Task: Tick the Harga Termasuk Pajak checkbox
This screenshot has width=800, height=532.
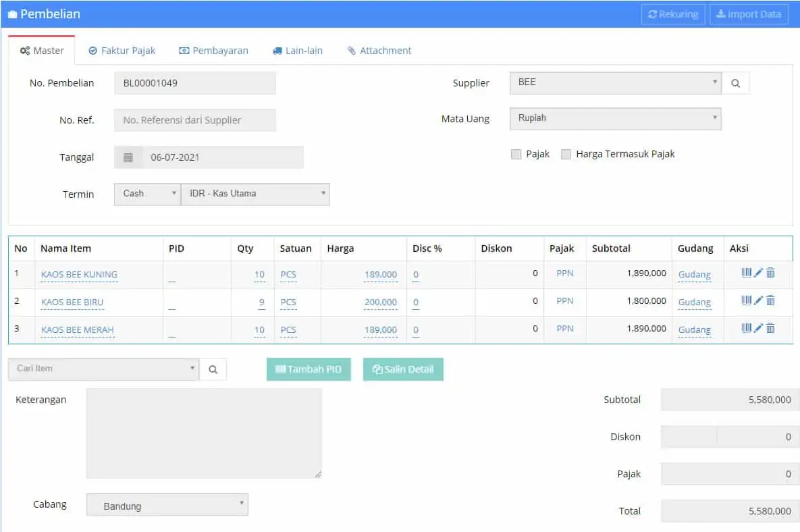Action: click(x=566, y=154)
